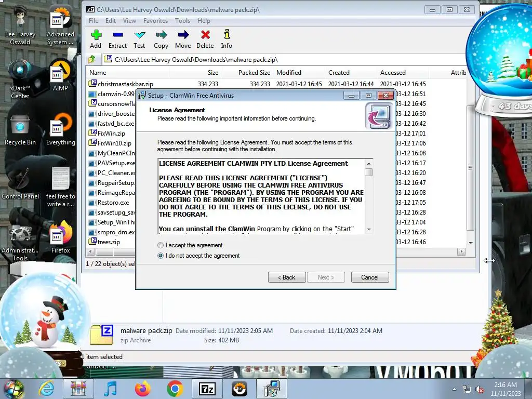Viewport: 532px width, 399px height.
Task: Open the Windows Start orb
Action: coord(14,389)
